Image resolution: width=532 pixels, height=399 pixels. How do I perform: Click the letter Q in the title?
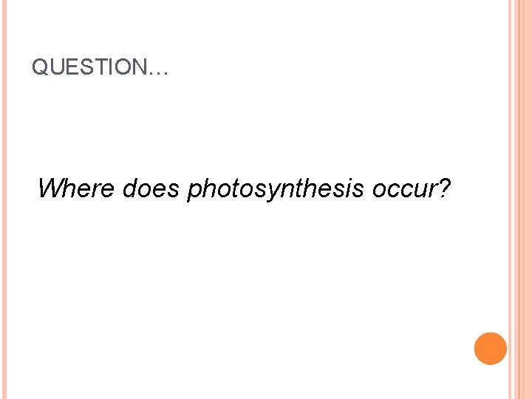tap(40, 68)
